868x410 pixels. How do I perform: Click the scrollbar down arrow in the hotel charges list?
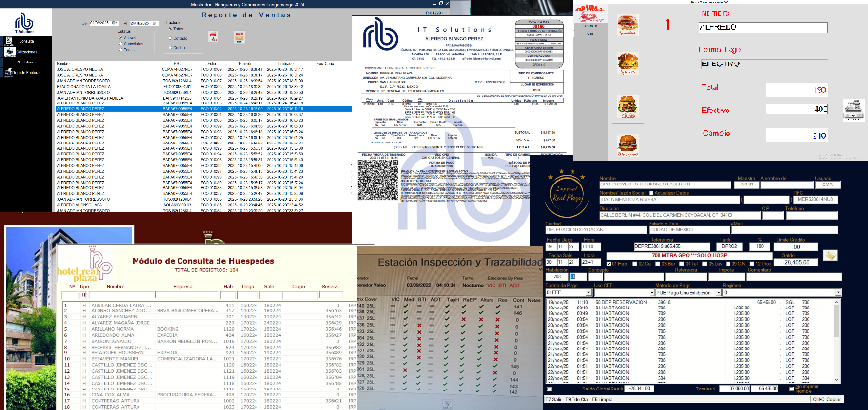(x=836, y=380)
